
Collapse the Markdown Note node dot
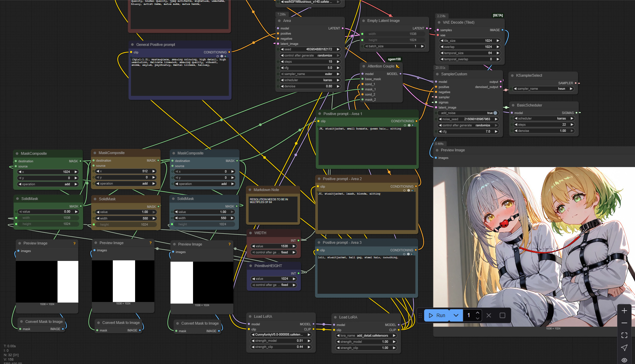(x=250, y=190)
